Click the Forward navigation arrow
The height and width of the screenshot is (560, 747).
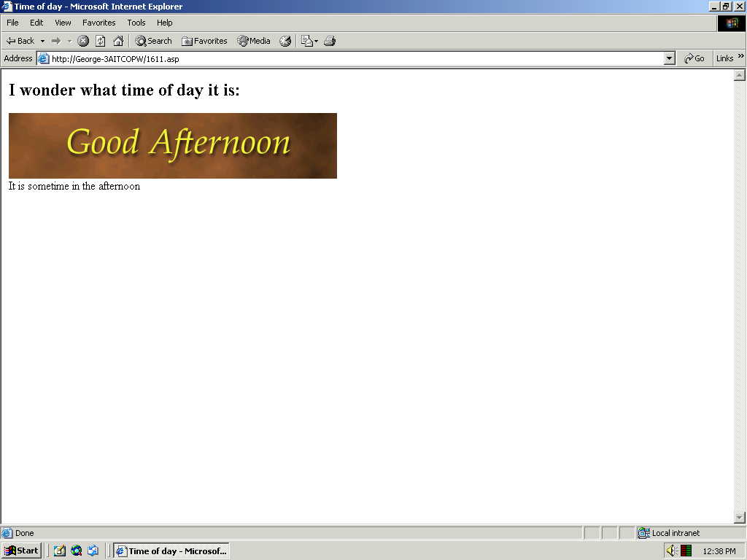pos(56,41)
